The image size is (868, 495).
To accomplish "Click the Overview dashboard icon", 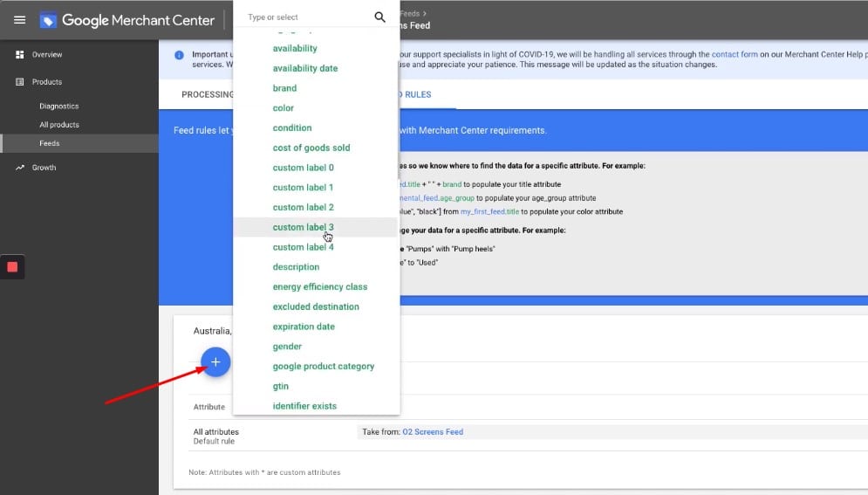I will [x=20, y=54].
